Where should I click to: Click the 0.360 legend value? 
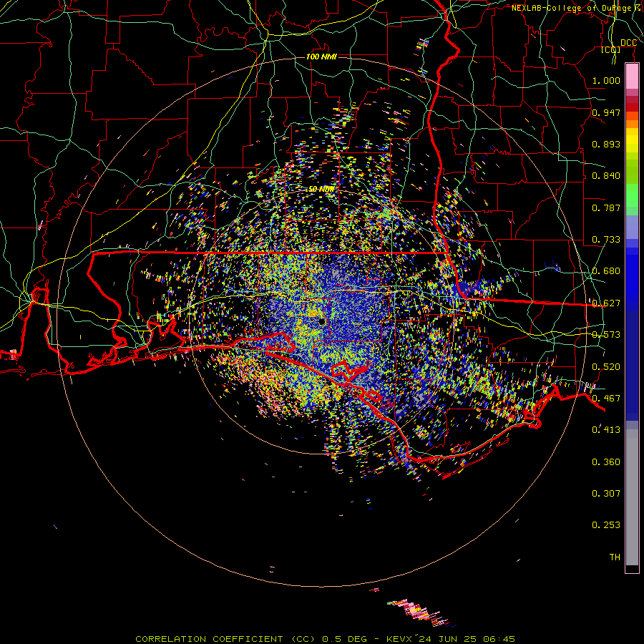click(606, 462)
